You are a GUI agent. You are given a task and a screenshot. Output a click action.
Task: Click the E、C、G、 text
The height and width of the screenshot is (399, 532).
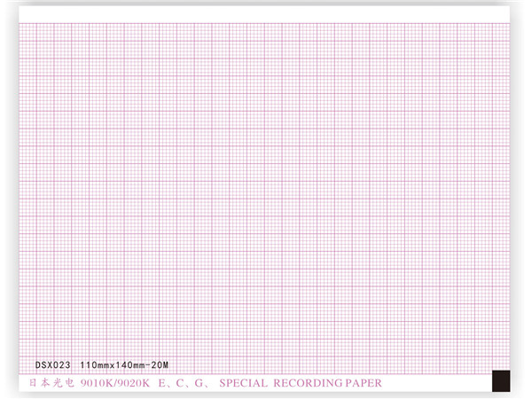coord(184,383)
